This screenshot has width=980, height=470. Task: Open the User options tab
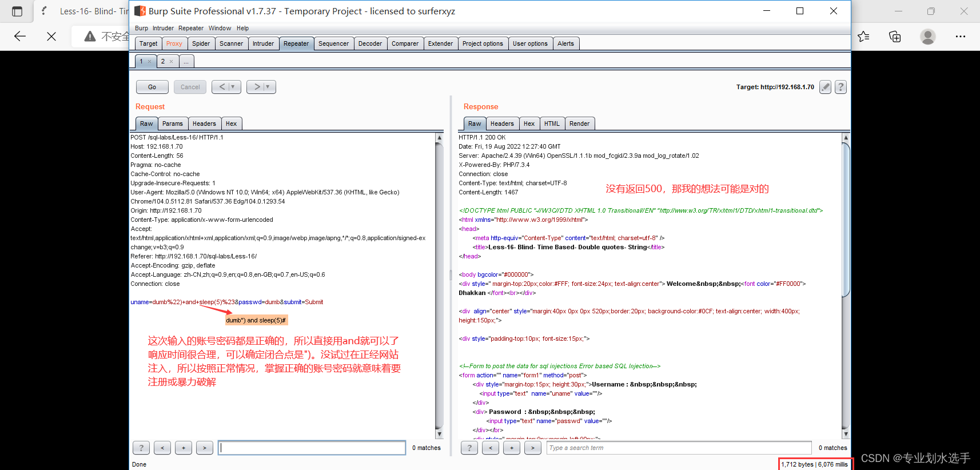coord(531,43)
